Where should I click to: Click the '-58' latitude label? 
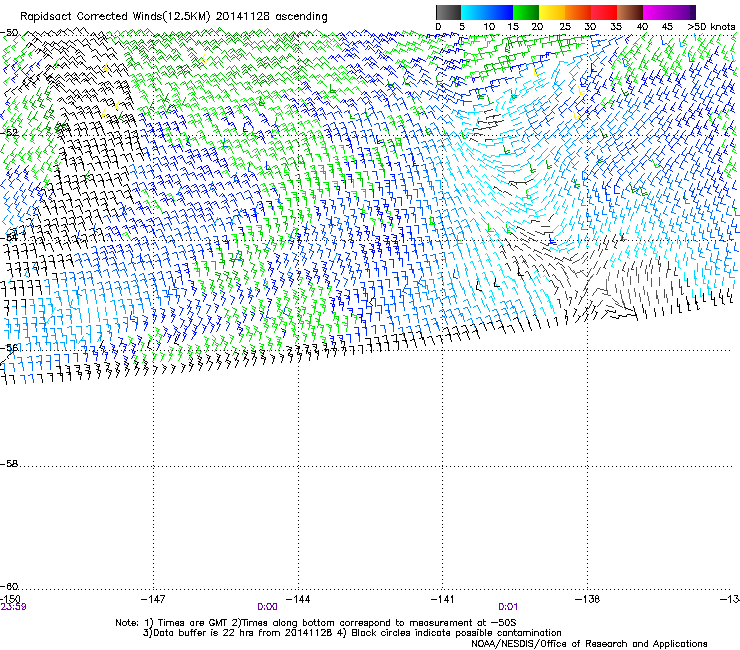click(9, 464)
